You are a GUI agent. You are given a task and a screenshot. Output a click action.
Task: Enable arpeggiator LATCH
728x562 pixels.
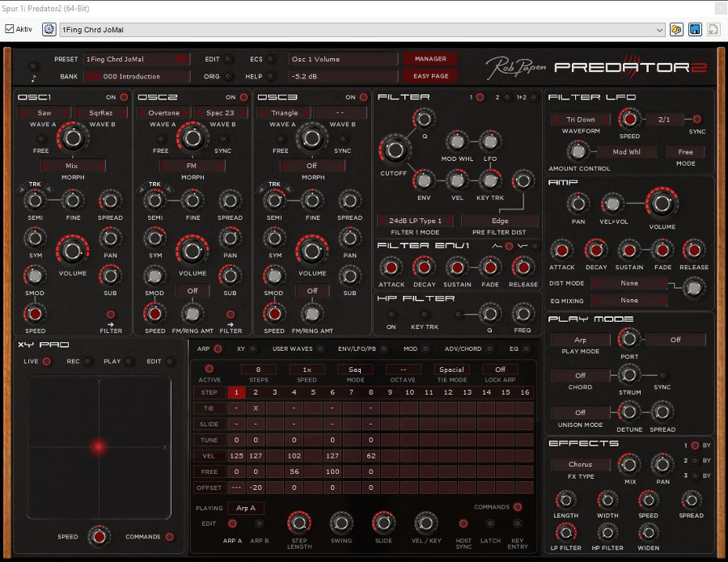[x=490, y=523]
